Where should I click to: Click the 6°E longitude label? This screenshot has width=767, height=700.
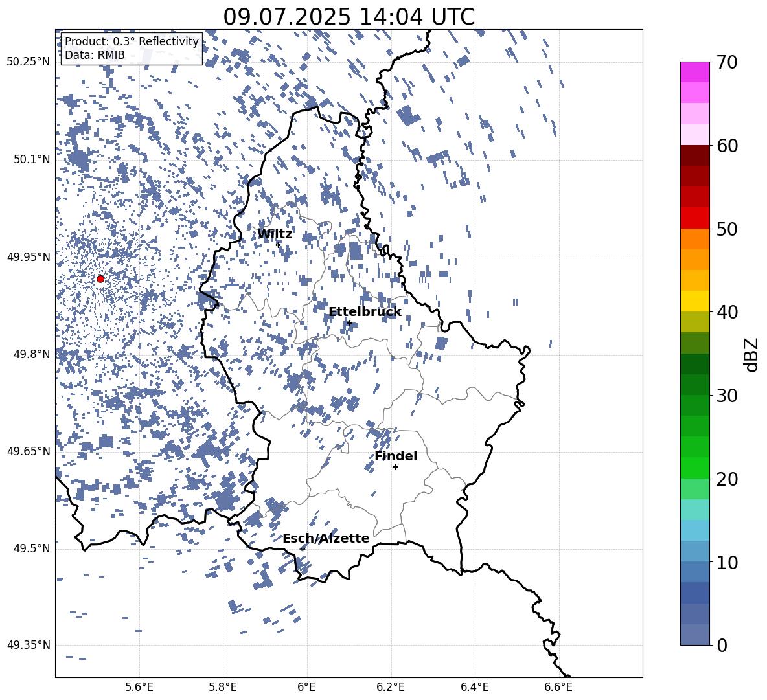click(306, 687)
